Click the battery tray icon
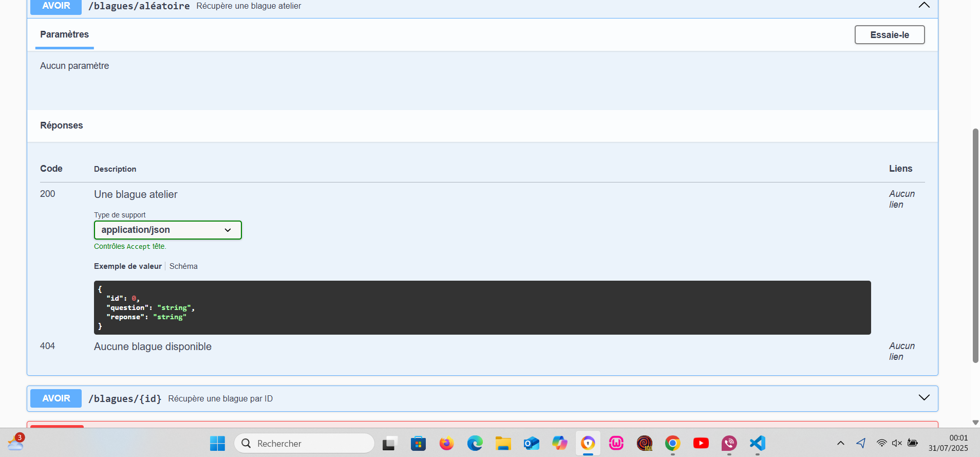 tap(913, 443)
